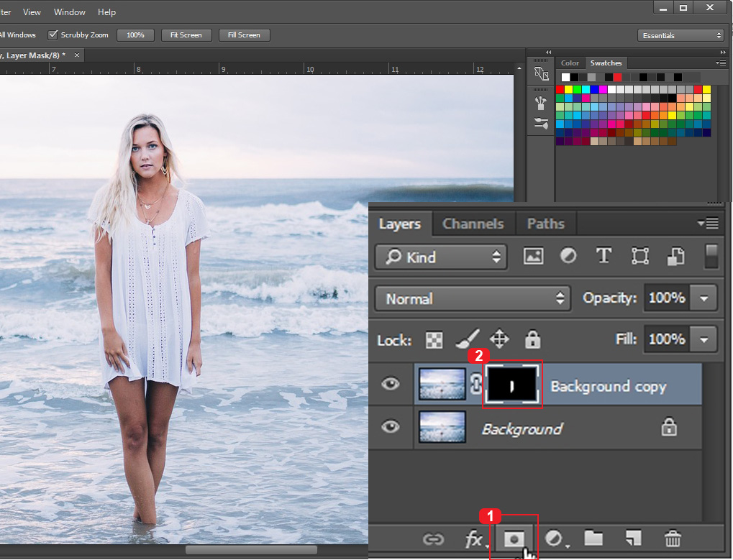Click the Fill value field
This screenshot has width=733, height=560.
point(667,339)
